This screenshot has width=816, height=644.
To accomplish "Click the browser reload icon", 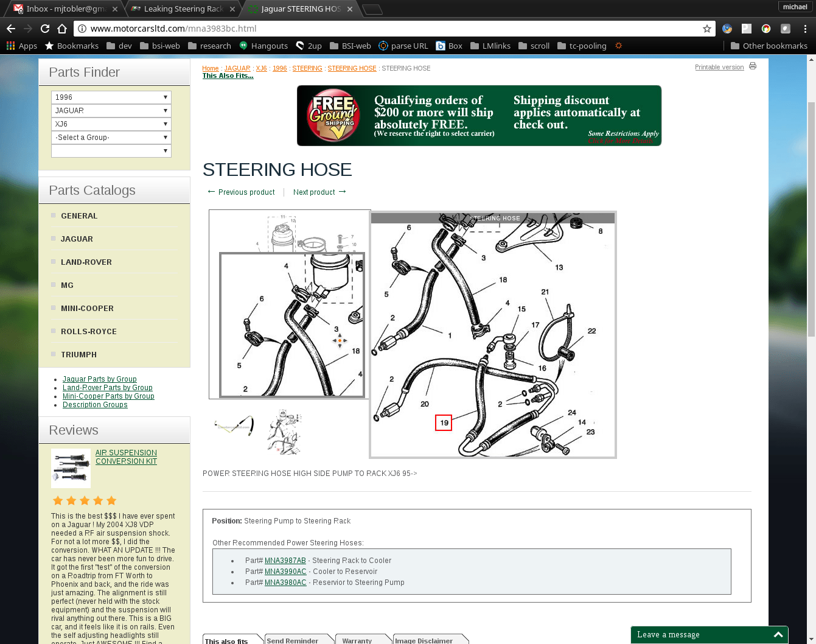I will [x=45, y=29].
